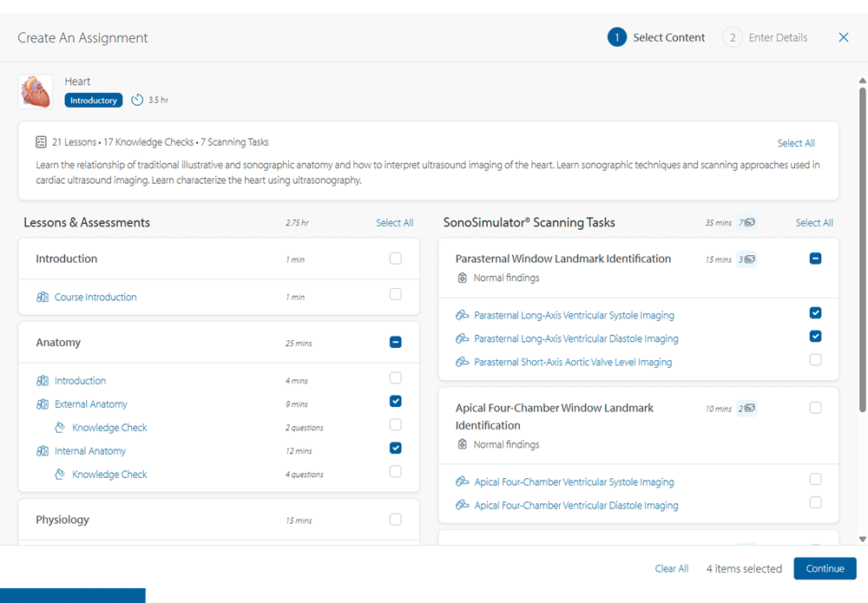Click the scrollbar down arrow
Viewport: 868px width, 603px height.
coord(863,539)
